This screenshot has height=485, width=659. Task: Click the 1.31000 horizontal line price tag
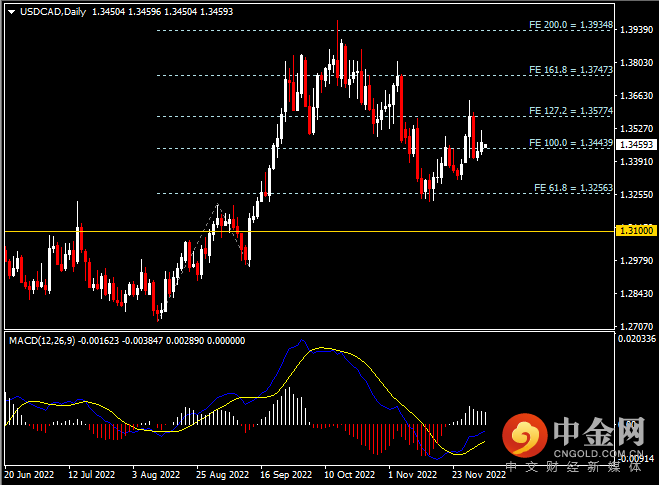click(x=635, y=231)
